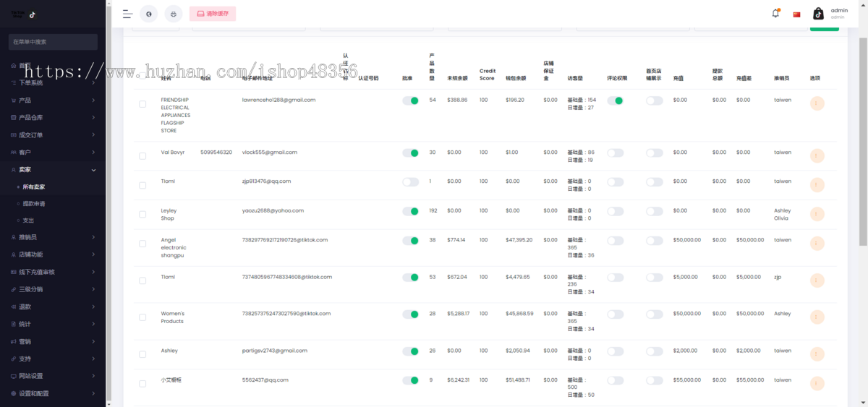Enable 评论权限 toggle for Leyley Shop
Viewport: 868px width, 407px height.
coord(615,211)
